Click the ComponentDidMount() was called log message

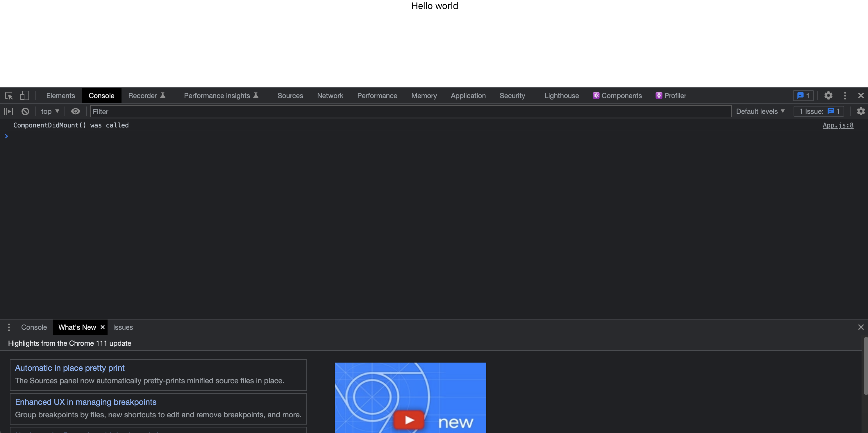click(x=71, y=125)
